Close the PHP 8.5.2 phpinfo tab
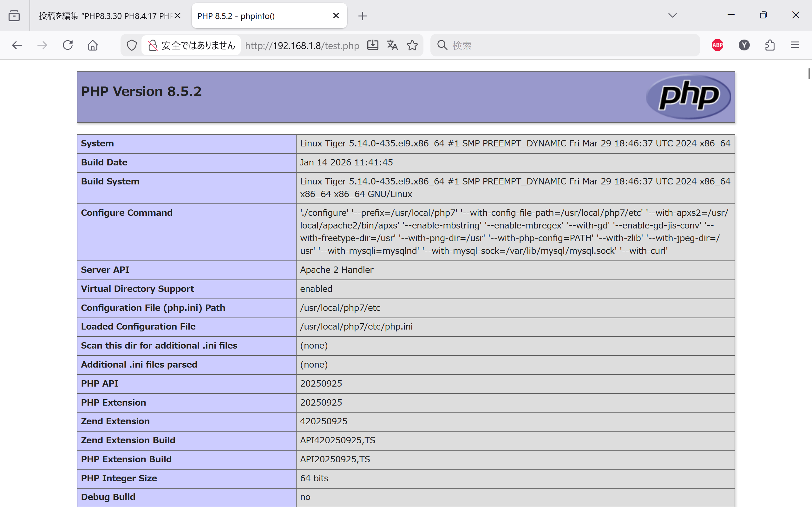This screenshot has width=812, height=507. click(x=336, y=16)
